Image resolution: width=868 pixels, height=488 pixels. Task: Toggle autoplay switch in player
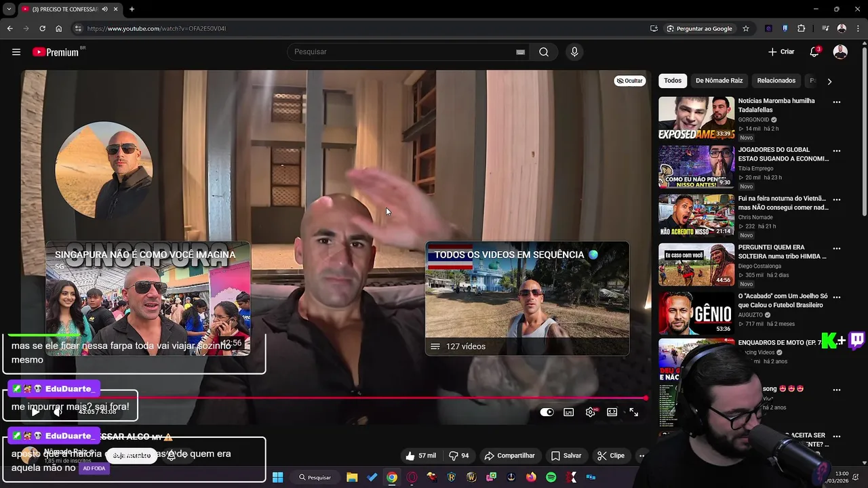click(x=547, y=412)
